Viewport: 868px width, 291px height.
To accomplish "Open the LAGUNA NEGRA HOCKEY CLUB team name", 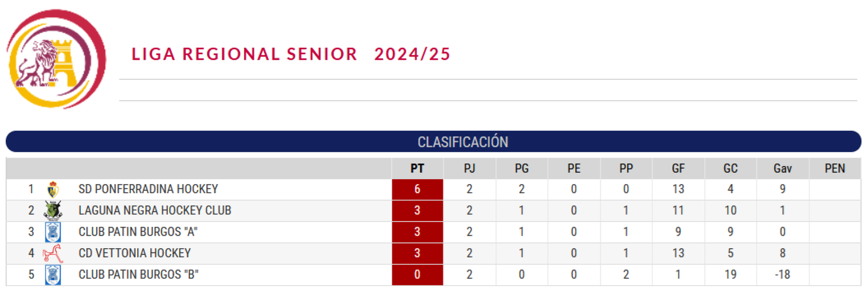I will 155,210.
